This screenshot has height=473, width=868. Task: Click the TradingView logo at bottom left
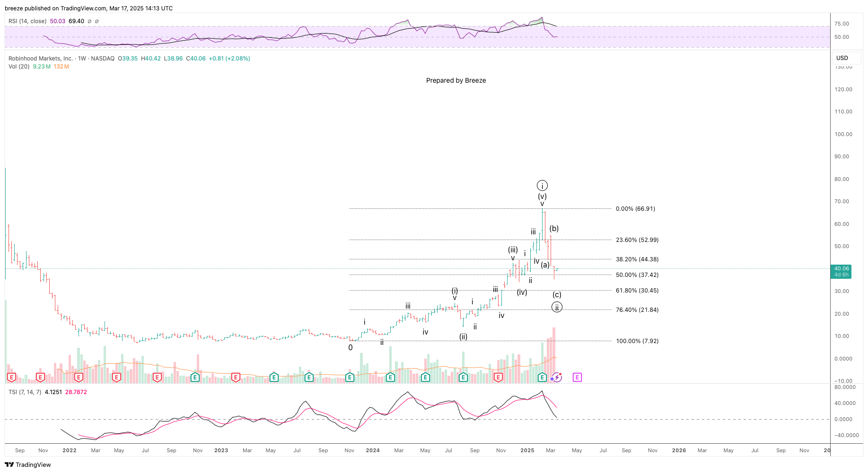pyautogui.click(x=28, y=464)
